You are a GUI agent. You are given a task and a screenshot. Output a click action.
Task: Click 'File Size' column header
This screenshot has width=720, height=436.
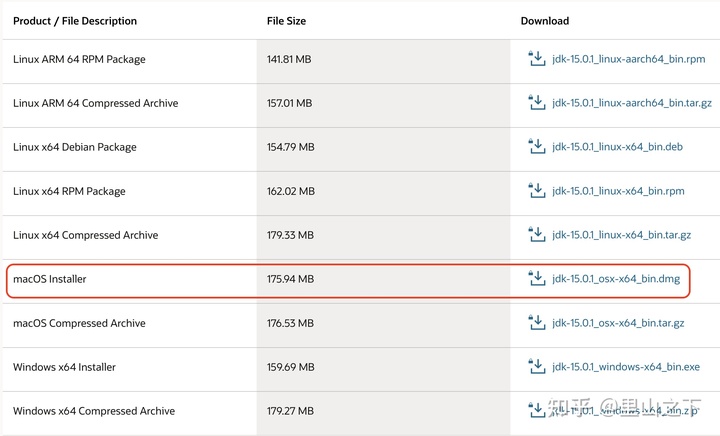coord(286,21)
